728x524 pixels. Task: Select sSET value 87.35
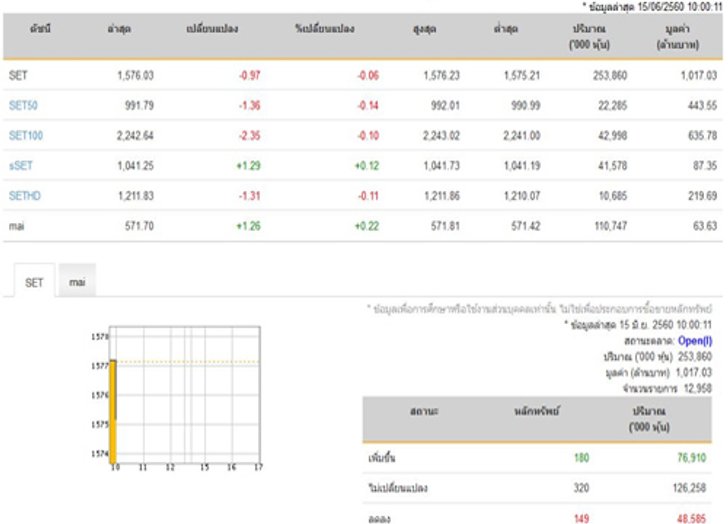click(705, 166)
